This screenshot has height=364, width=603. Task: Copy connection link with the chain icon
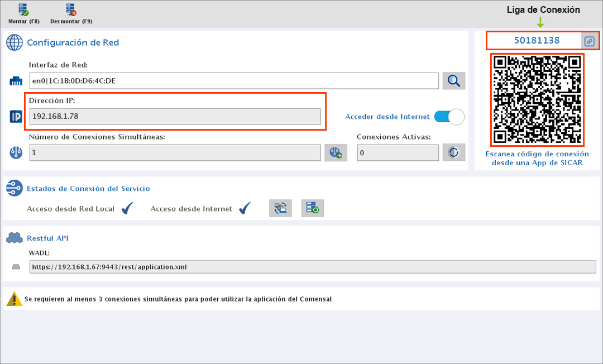(589, 41)
